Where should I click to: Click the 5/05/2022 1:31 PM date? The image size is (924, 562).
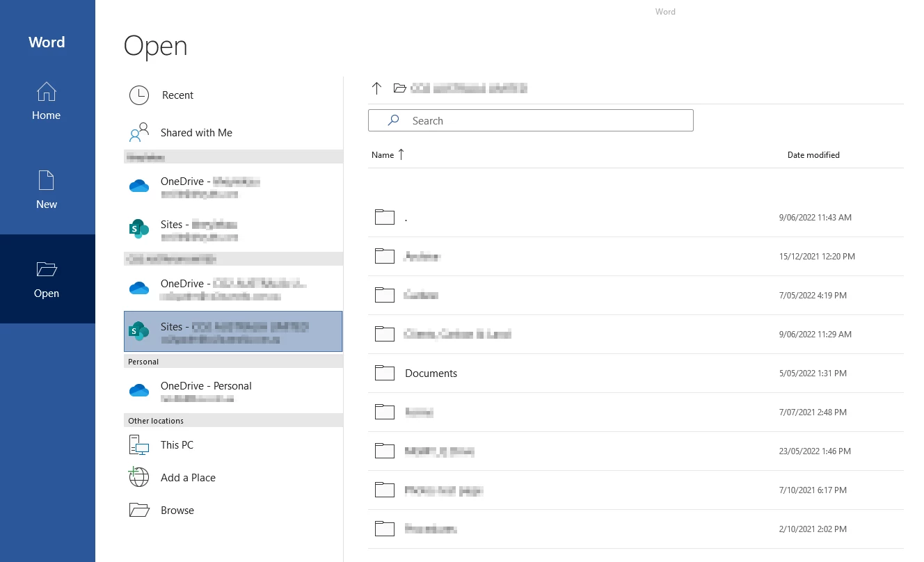click(813, 374)
